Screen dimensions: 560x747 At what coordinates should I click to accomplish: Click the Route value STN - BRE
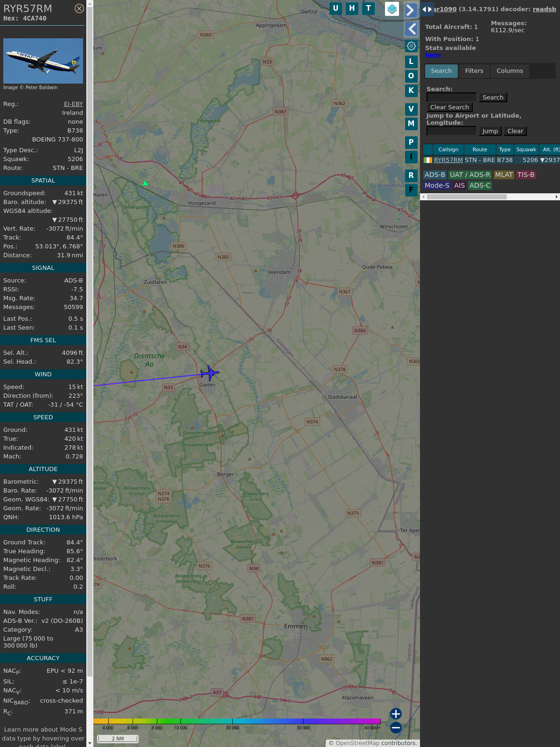[x=68, y=168]
